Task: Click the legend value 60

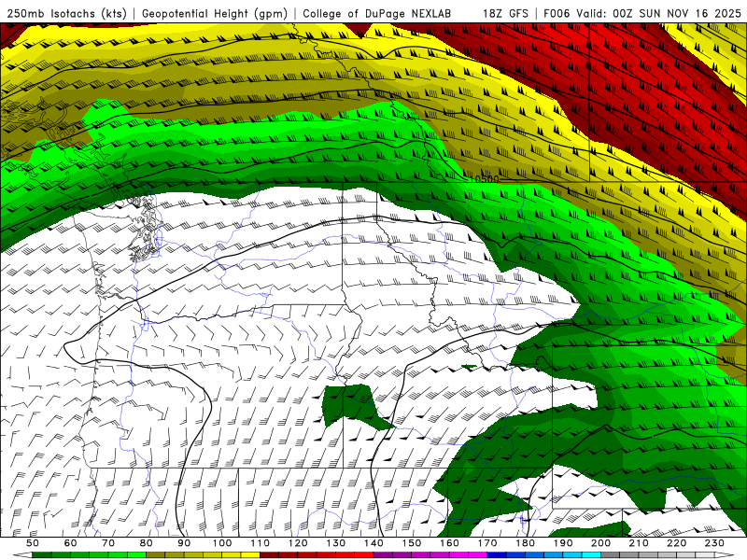Action: coord(71,543)
